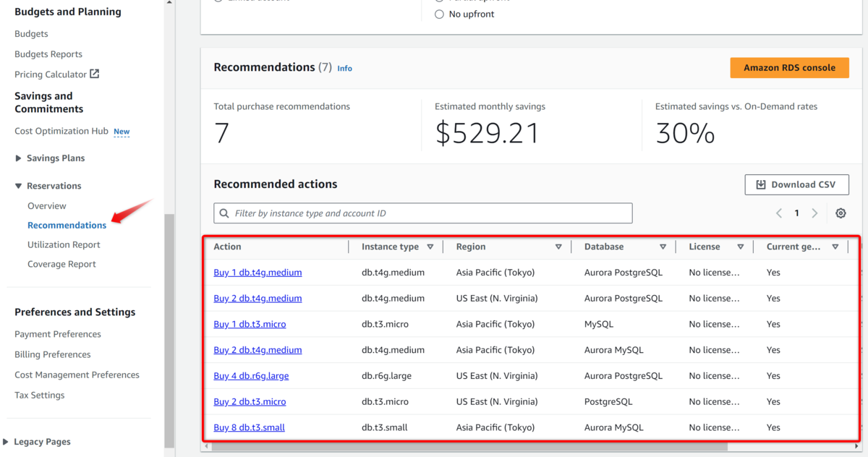Go to previous page arrow

pyautogui.click(x=779, y=213)
